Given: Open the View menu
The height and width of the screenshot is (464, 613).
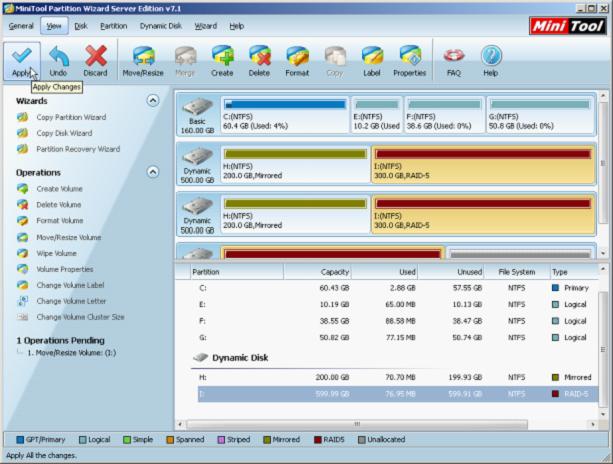Looking at the screenshot, I should click(x=54, y=26).
